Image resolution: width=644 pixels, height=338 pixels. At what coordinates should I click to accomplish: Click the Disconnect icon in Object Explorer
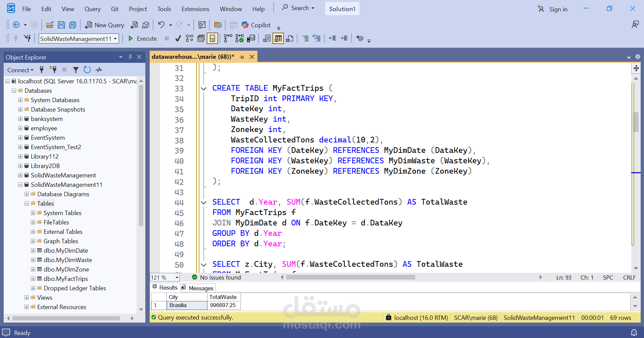[x=53, y=70]
